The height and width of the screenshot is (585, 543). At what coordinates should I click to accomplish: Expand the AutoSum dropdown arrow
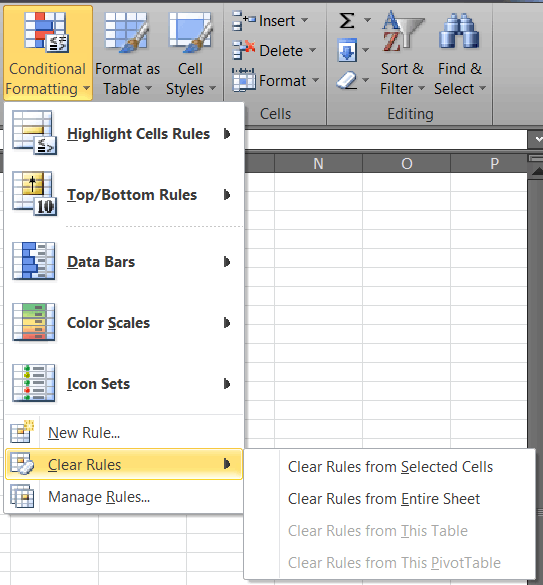coord(367,20)
